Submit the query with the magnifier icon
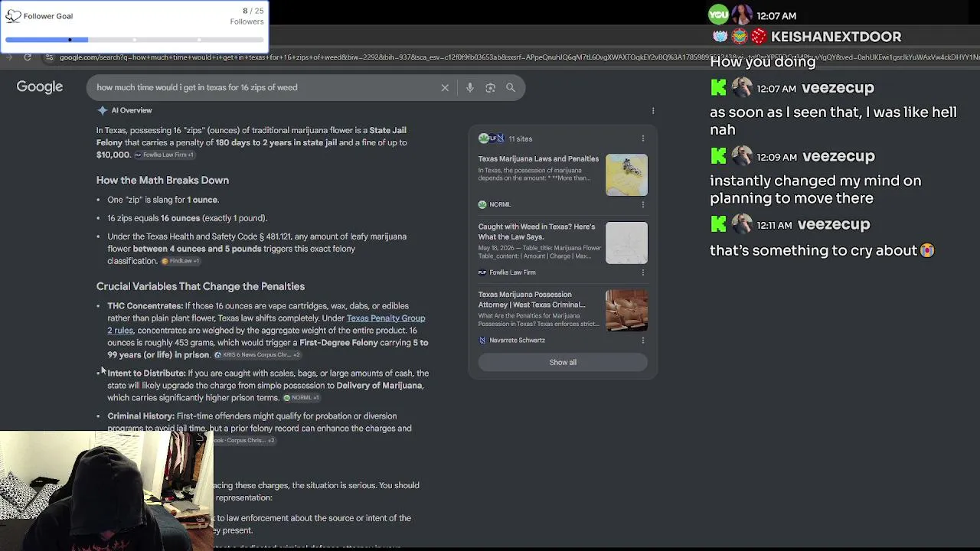Image resolution: width=980 pixels, height=551 pixels. pyautogui.click(x=511, y=87)
